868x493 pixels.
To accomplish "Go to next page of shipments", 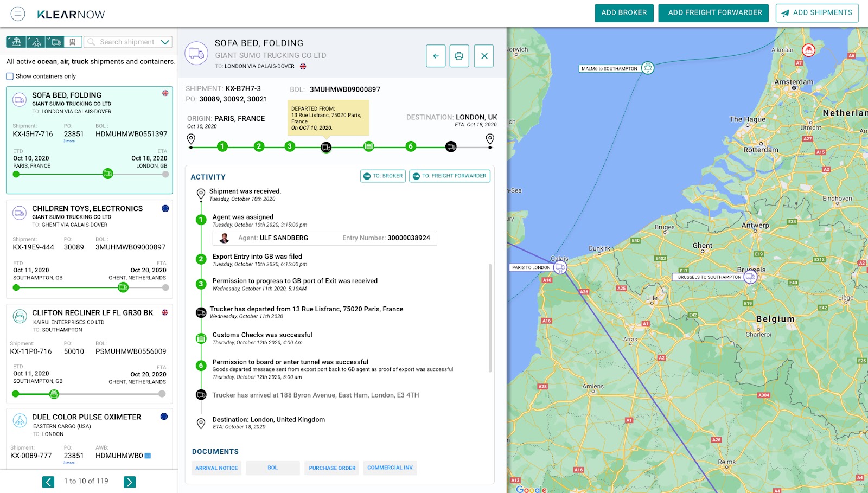I will (x=130, y=482).
